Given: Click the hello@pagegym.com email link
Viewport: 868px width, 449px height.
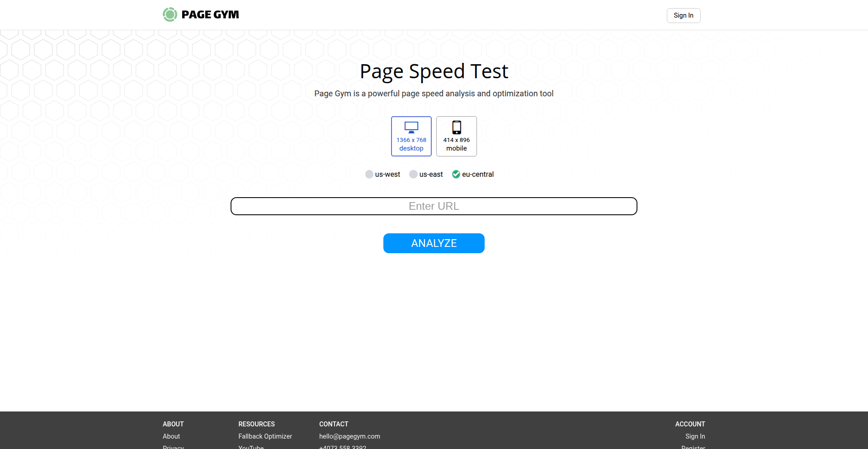Looking at the screenshot, I should (x=349, y=436).
